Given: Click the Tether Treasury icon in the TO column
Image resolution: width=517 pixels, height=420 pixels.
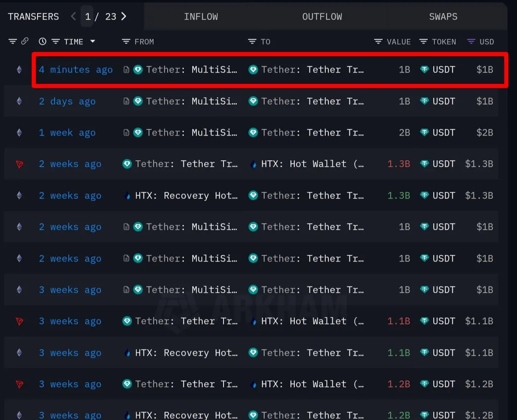Looking at the screenshot, I should [x=253, y=69].
